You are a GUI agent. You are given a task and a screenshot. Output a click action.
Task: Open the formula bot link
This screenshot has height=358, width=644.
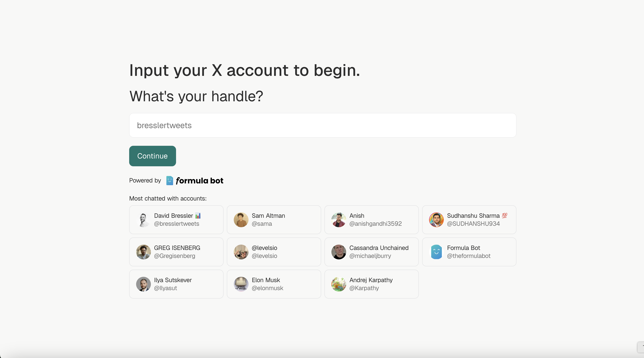(194, 180)
